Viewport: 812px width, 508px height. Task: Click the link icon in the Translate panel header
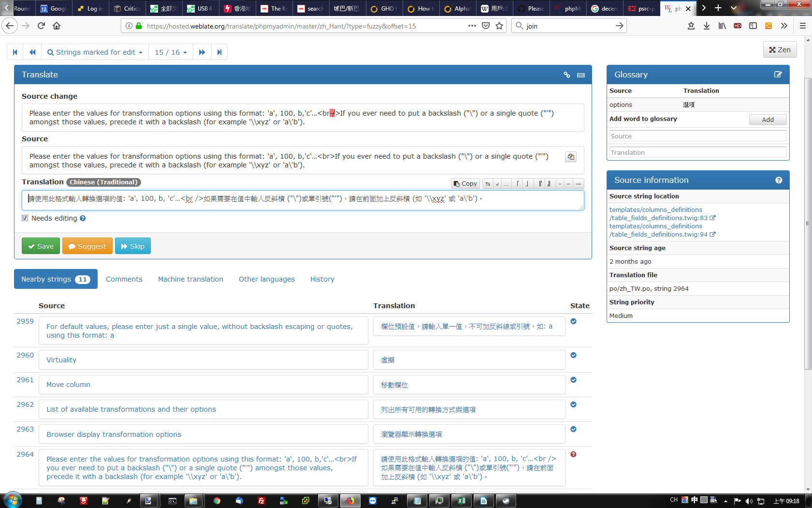567,75
